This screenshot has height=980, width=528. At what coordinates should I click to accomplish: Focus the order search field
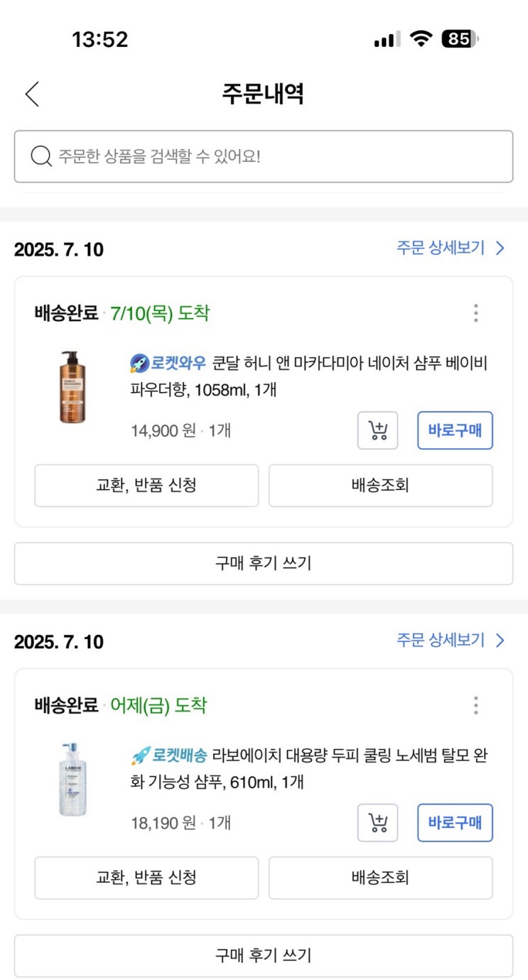pos(264,156)
